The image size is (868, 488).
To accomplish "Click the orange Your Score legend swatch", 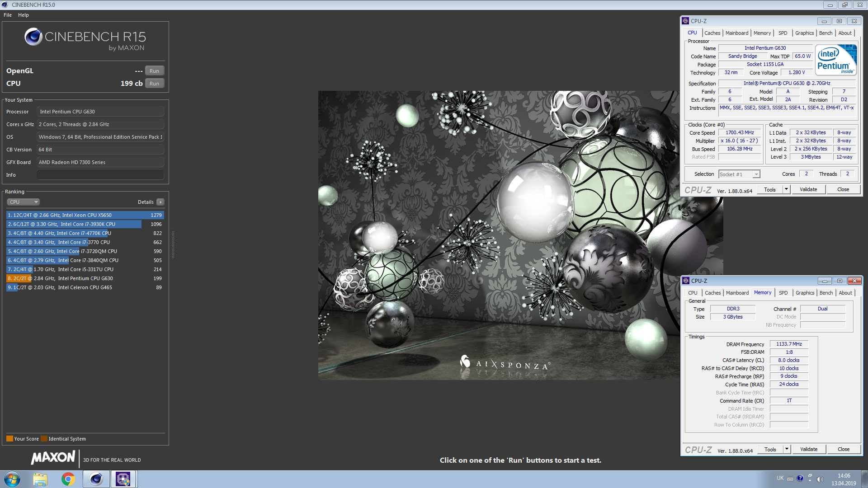I will 9,438.
